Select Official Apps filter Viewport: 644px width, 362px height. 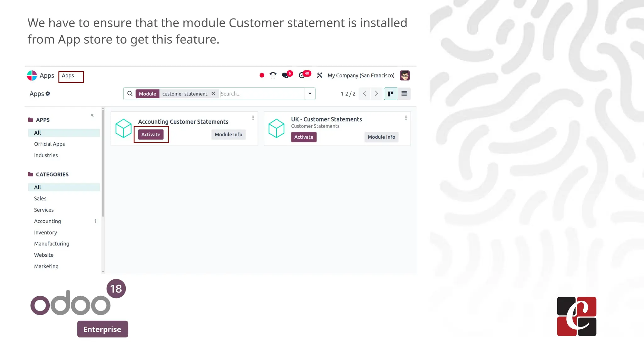[49, 144]
